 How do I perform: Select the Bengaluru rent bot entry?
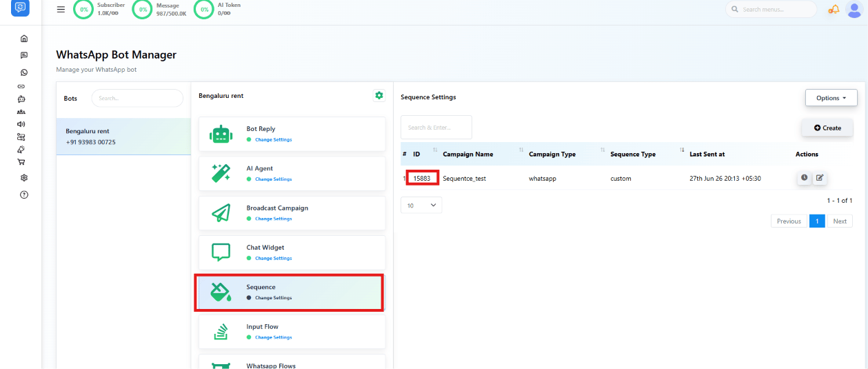coord(123,137)
